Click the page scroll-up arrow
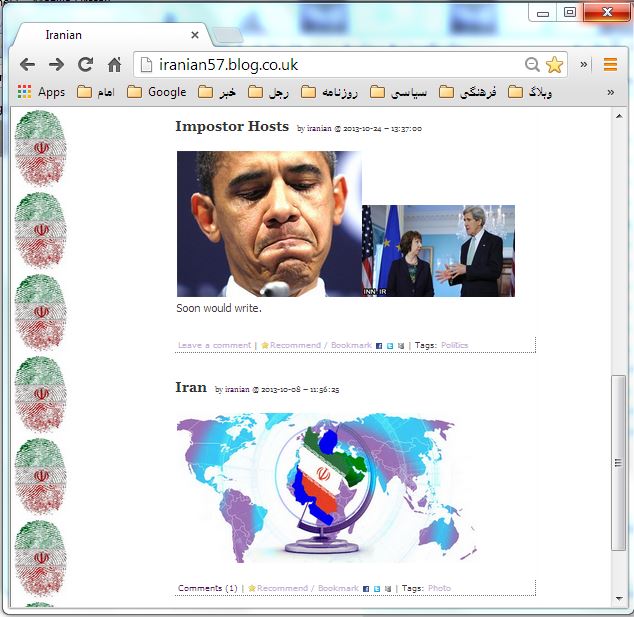This screenshot has width=634, height=617. 619,116
